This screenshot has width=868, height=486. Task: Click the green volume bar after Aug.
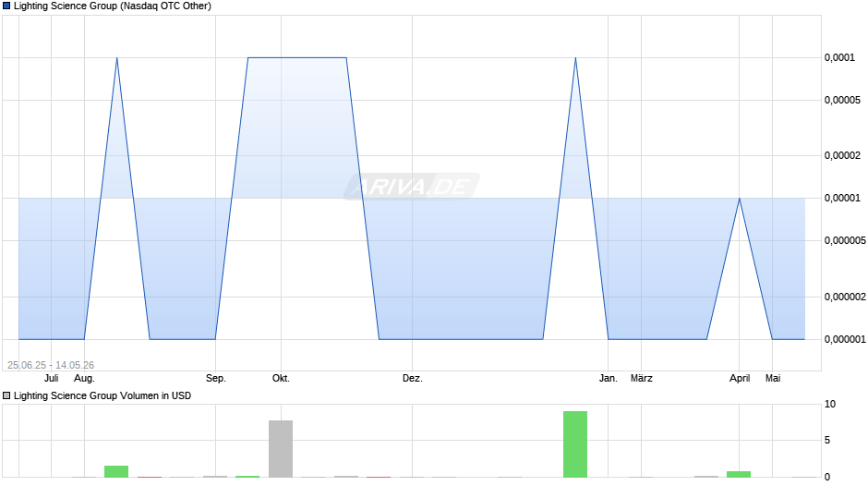coord(116,471)
